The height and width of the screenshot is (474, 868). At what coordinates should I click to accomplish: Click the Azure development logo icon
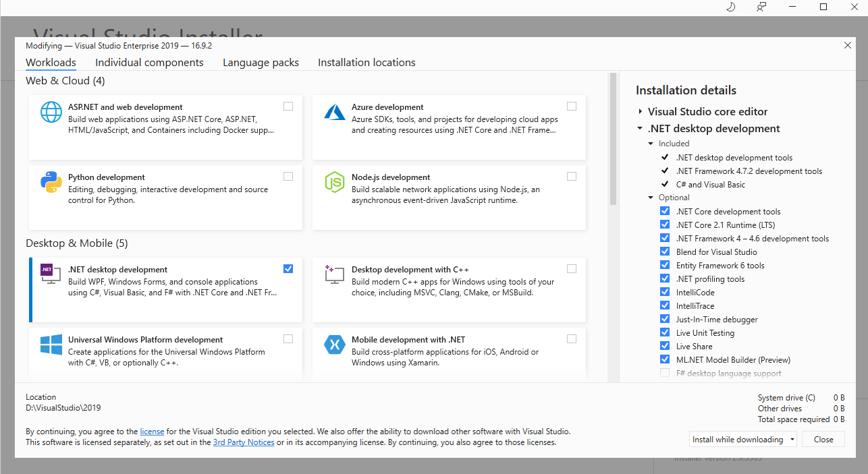[x=335, y=112]
